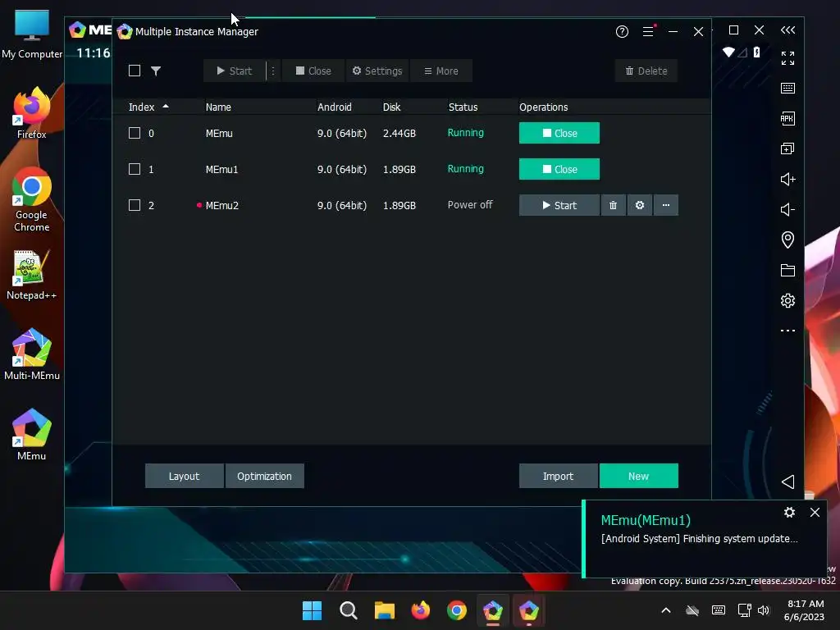Click the toolbar Close button
Viewport: 840px width, 630px height.
pos(313,71)
